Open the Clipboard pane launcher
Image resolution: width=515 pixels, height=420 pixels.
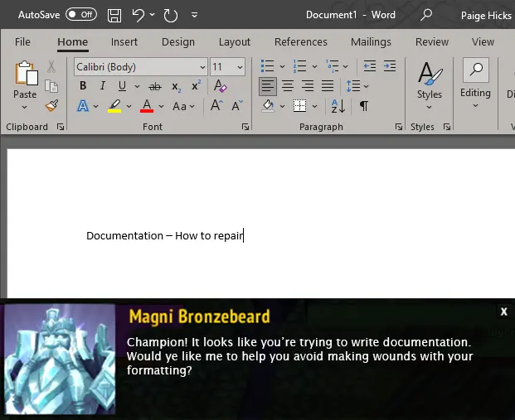[61, 127]
